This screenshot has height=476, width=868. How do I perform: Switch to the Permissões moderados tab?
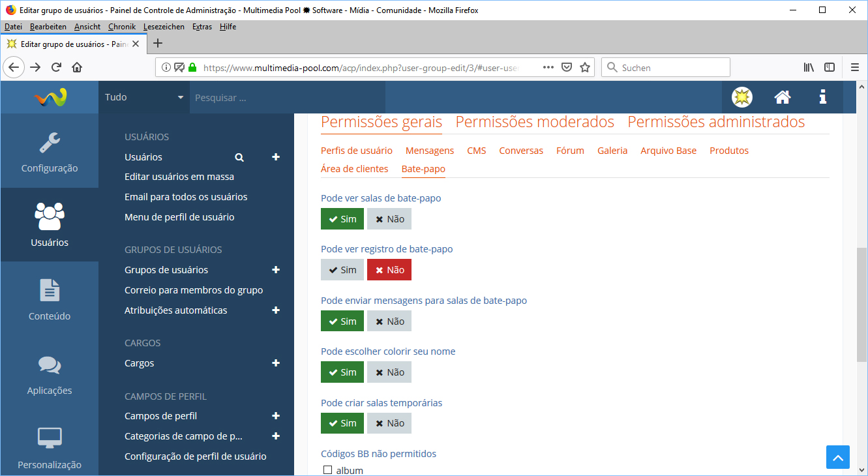[x=535, y=122]
